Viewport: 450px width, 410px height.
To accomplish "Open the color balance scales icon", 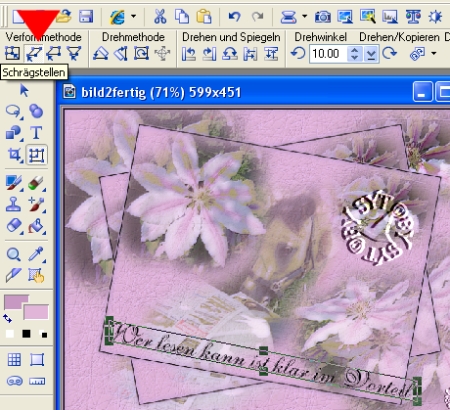I will tap(413, 16).
